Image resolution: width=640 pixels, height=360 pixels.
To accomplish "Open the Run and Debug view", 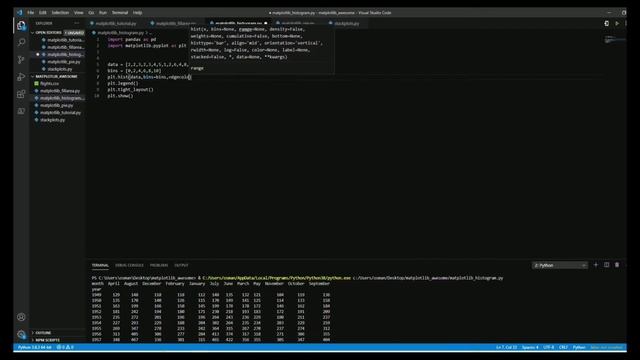I will 21,77.
